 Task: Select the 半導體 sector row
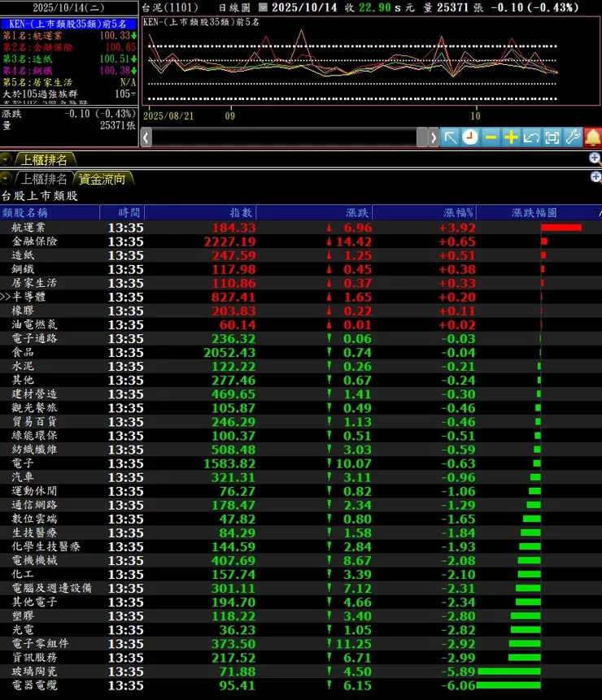(x=301, y=297)
